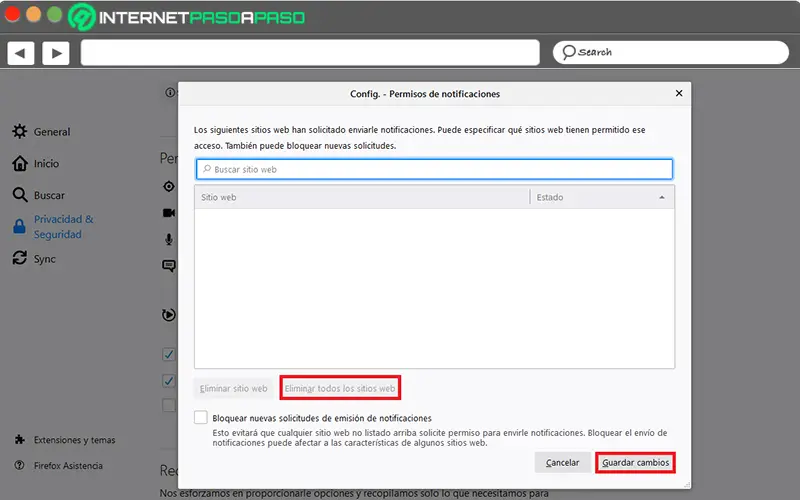This screenshot has width=800, height=500.
Task: Click the magnifier icon in top Search box
Action: (568, 52)
